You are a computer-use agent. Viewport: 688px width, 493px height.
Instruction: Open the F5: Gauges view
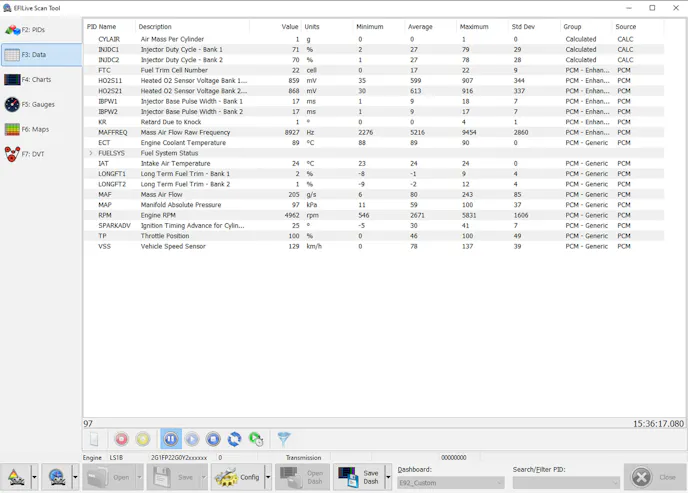coord(40,104)
